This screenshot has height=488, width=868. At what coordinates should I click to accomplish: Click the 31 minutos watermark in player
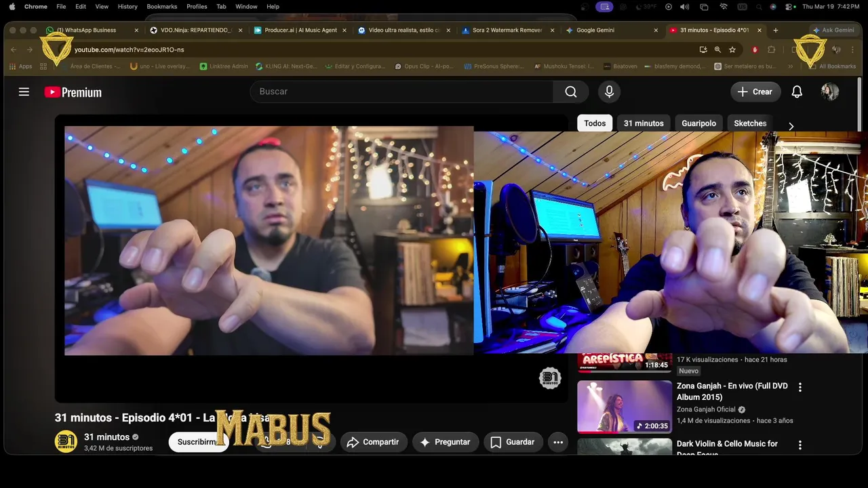[550, 378]
